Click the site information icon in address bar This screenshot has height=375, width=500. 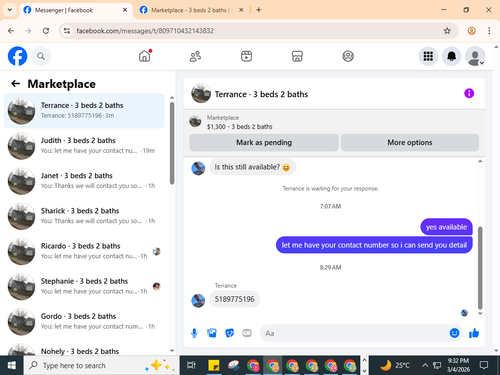67,31
